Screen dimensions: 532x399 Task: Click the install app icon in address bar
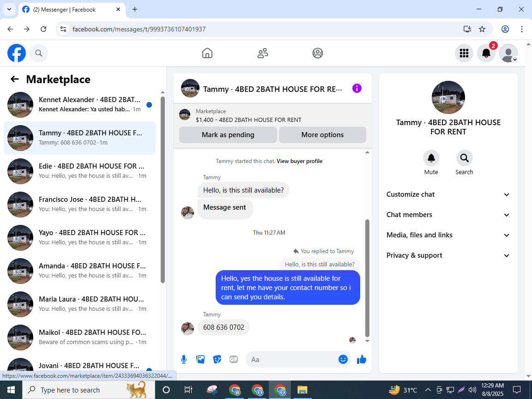[x=467, y=29]
